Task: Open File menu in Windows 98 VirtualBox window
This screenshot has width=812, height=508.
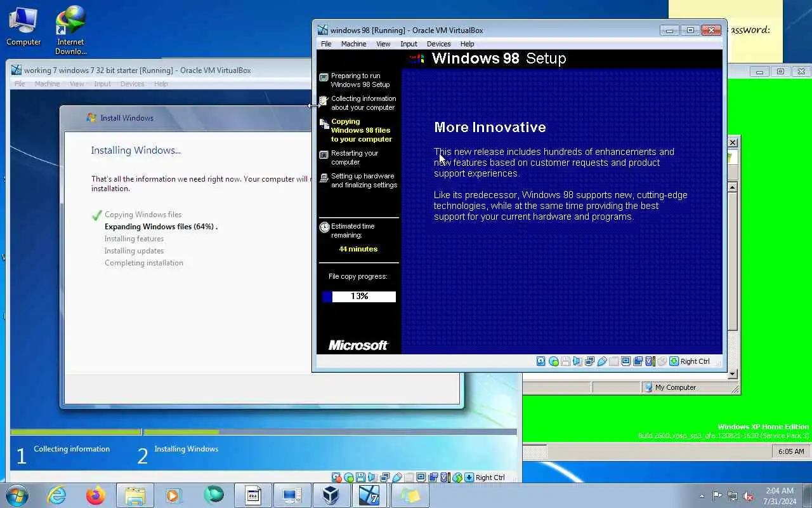Action: [x=326, y=44]
